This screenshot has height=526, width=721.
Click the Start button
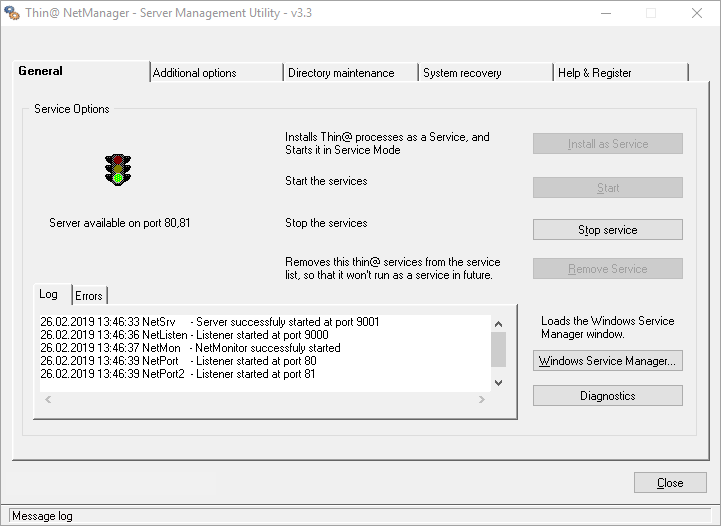point(607,188)
